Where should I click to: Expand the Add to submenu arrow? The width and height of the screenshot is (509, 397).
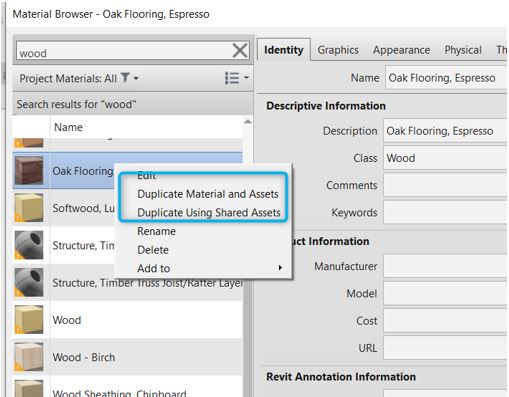280,268
